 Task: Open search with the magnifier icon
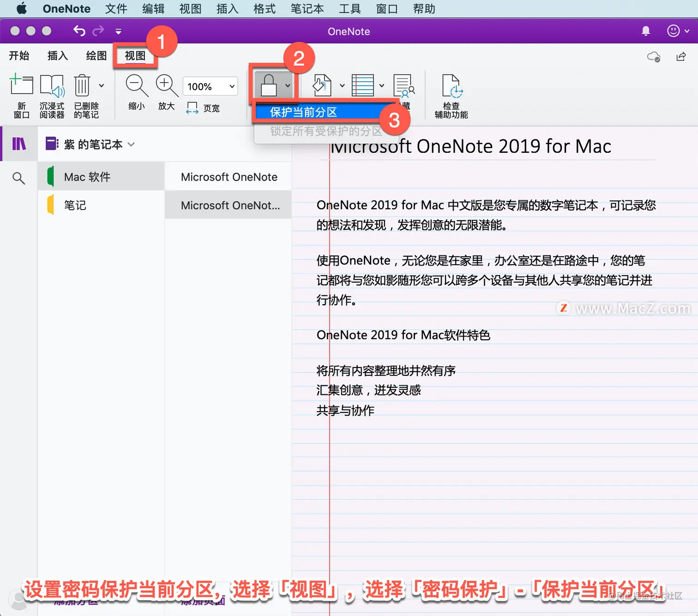coord(18,178)
